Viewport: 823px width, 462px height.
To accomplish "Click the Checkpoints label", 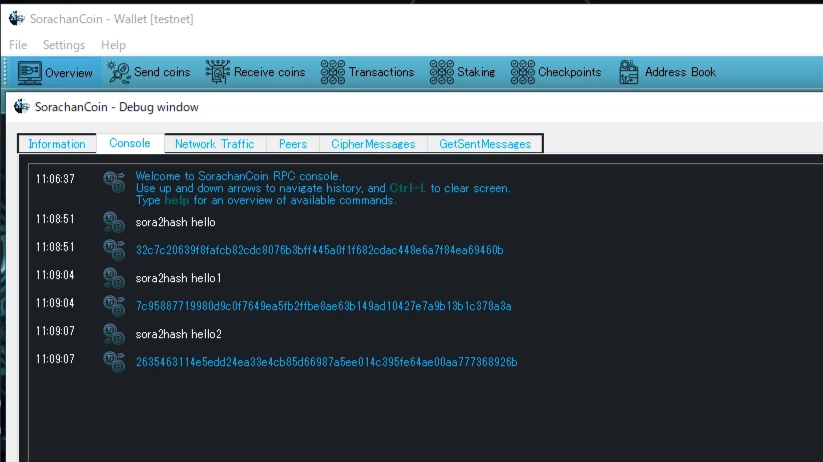I will (x=569, y=72).
